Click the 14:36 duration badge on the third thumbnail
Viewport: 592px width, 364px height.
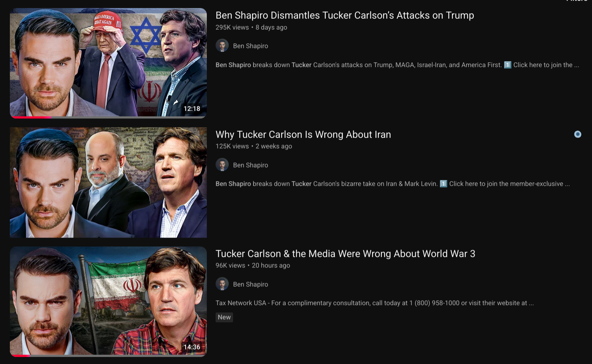click(x=192, y=347)
